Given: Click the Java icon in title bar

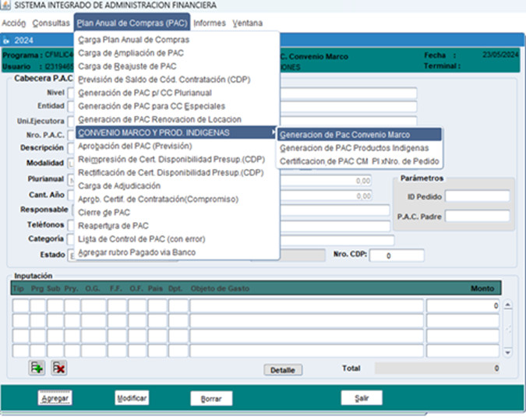Looking at the screenshot, I should (x=6, y=5).
